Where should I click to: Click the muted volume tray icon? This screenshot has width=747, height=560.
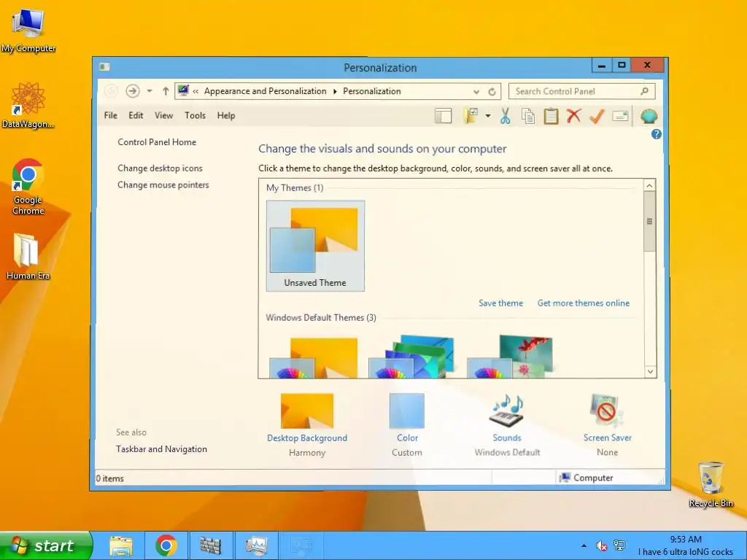click(601, 545)
